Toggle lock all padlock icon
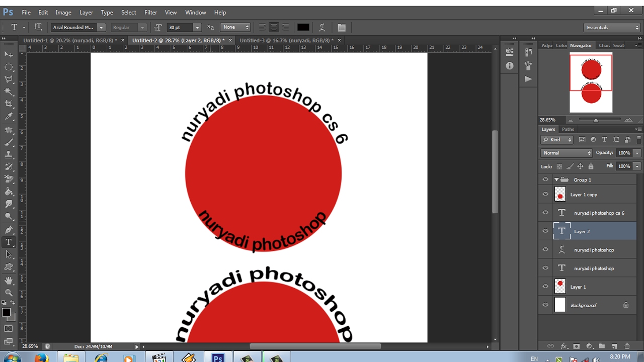This screenshot has width=644, height=362. pyautogui.click(x=591, y=166)
